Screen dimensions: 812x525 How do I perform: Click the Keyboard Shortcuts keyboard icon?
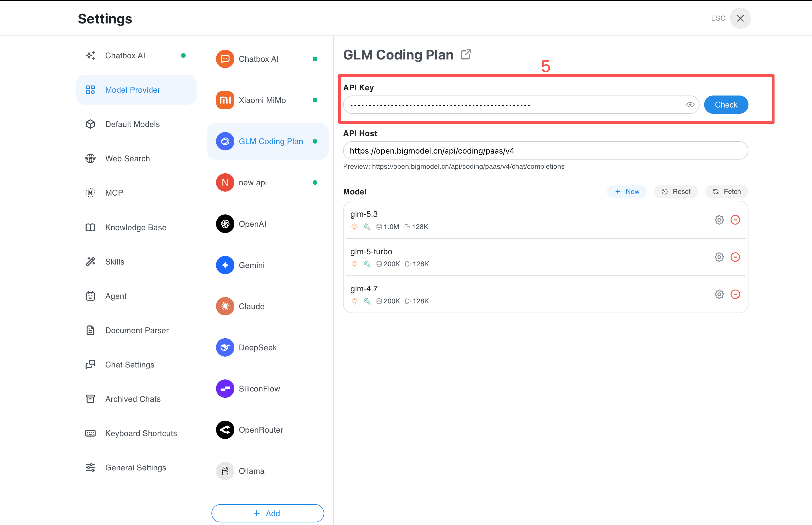tap(90, 433)
